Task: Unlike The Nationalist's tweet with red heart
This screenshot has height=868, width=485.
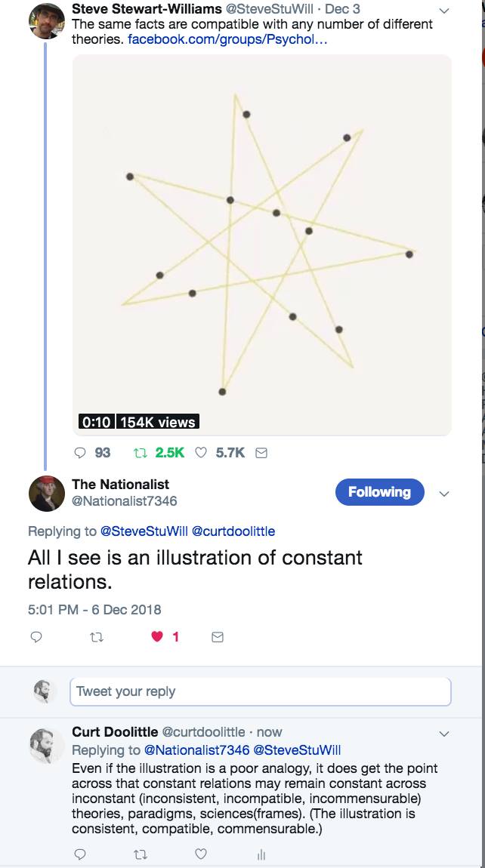Action: (157, 637)
